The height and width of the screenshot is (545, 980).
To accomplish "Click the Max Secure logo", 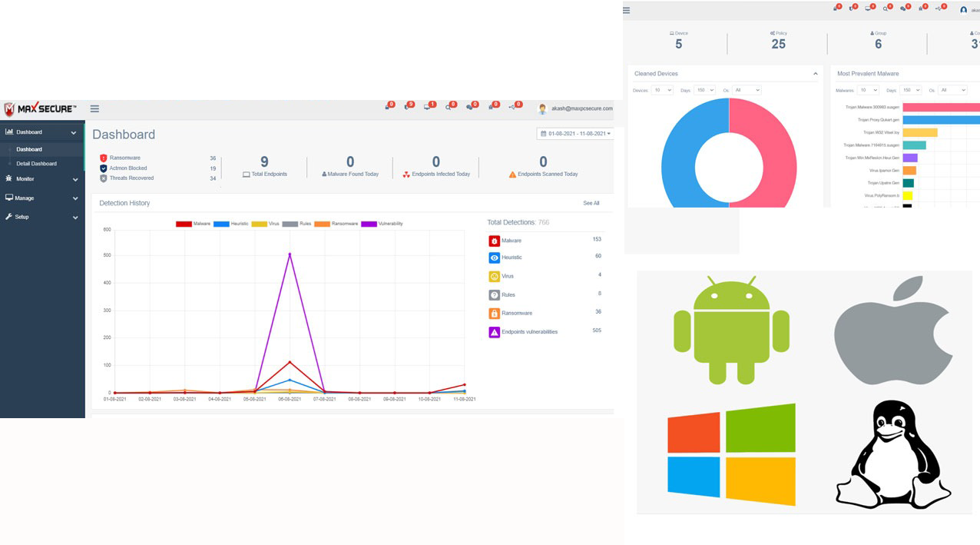I will 40,109.
